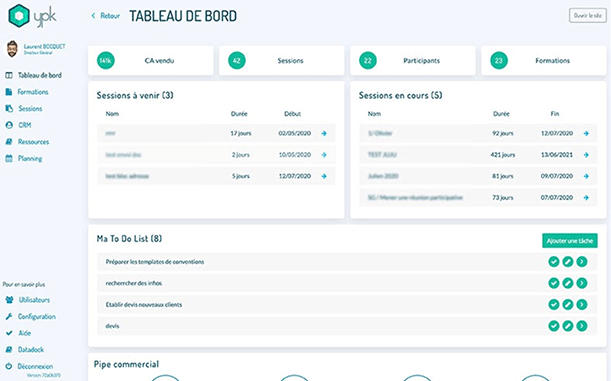The height and width of the screenshot is (381, 611).
Task: Click the Tableau de bord sidebar icon
Action: click(9, 75)
